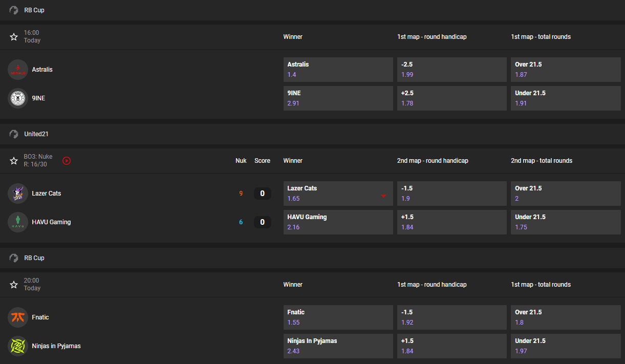Click Lazer Cats round score 9
The width and height of the screenshot is (625, 364).
click(241, 194)
